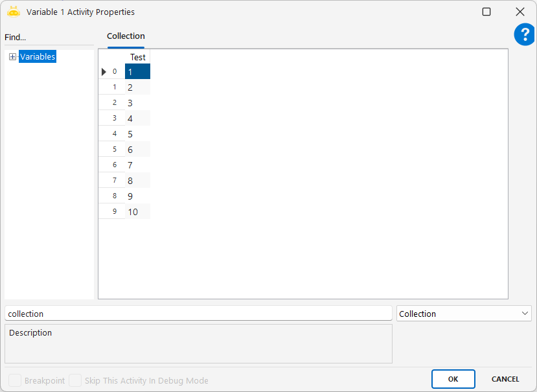Click the row pointer arrow for row 0
The image size is (537, 392).
tap(104, 72)
